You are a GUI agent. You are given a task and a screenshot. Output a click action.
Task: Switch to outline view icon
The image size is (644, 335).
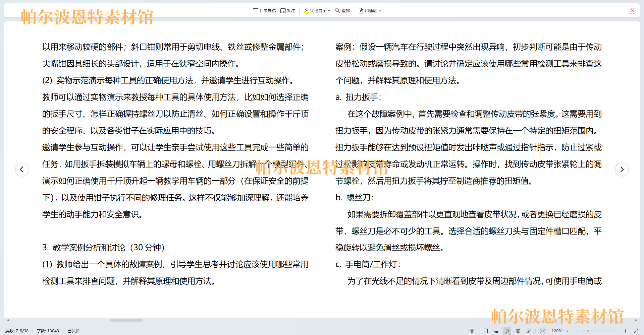coord(496,331)
